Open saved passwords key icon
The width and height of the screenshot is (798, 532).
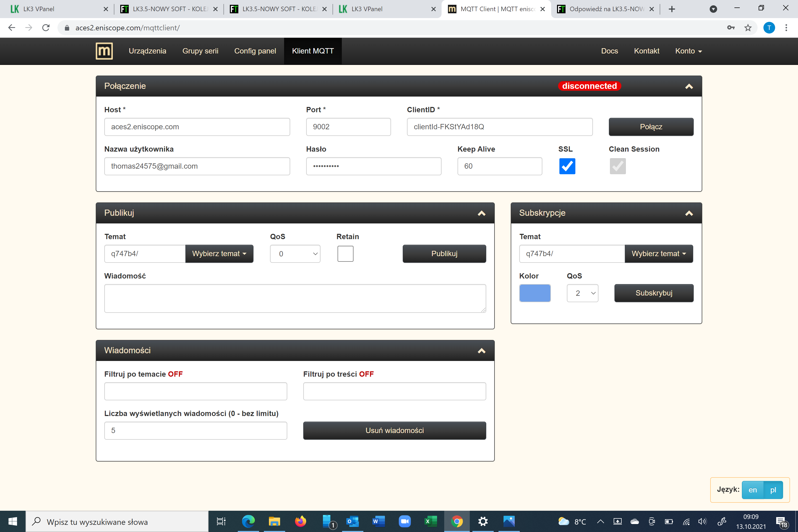pyautogui.click(x=731, y=28)
